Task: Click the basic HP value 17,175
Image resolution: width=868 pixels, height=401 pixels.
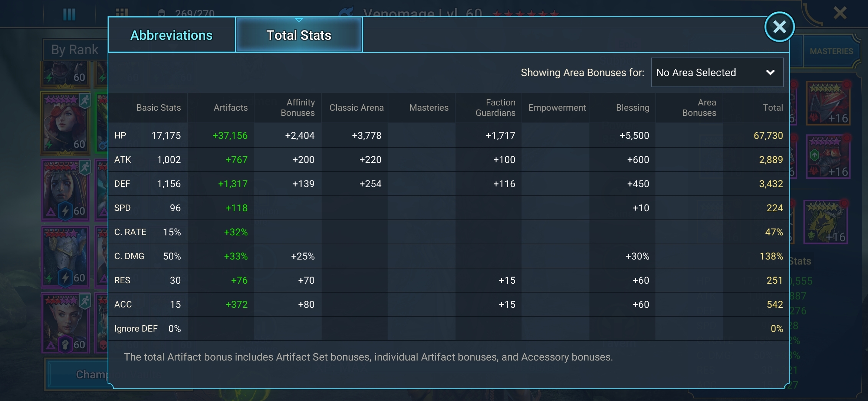Action: 166,136
